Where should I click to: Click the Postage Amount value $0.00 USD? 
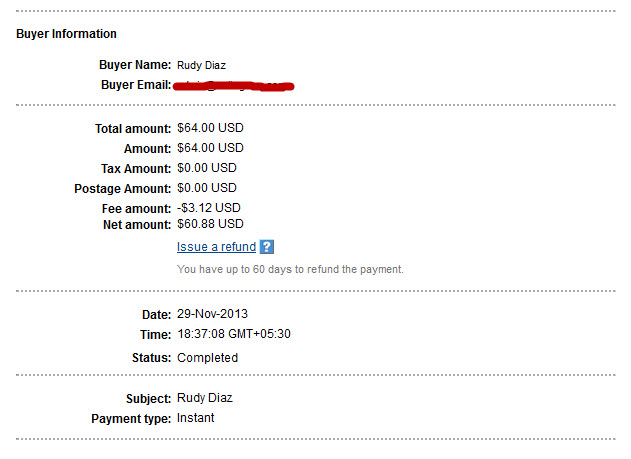(x=207, y=188)
